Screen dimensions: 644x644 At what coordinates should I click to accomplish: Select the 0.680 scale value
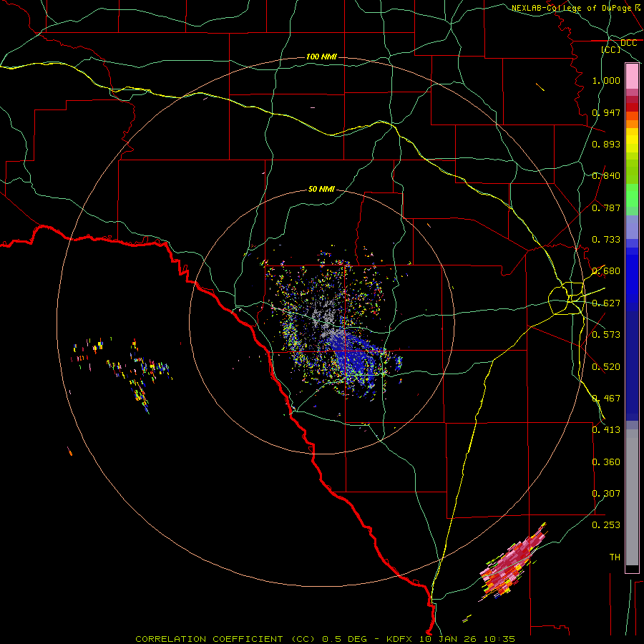[606, 271]
